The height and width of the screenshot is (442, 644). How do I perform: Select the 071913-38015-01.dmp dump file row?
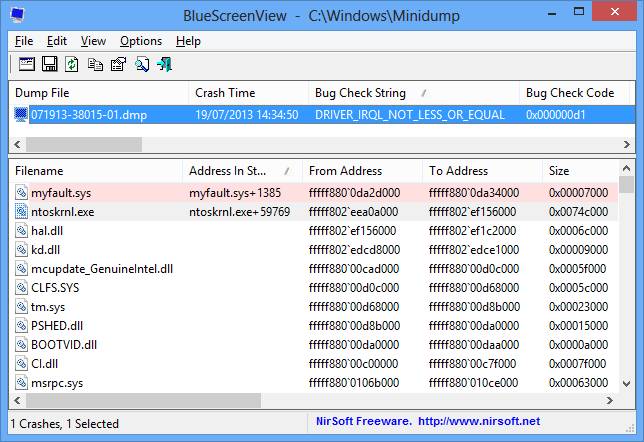[88, 115]
